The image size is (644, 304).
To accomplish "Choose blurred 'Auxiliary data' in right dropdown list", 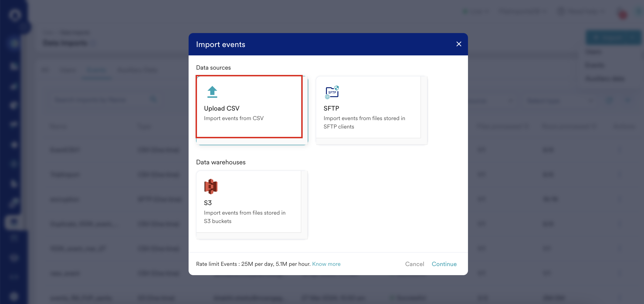I will [604, 78].
